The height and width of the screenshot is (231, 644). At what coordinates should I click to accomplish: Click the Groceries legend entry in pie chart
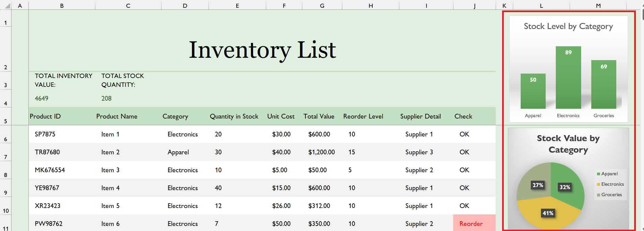tap(609, 195)
